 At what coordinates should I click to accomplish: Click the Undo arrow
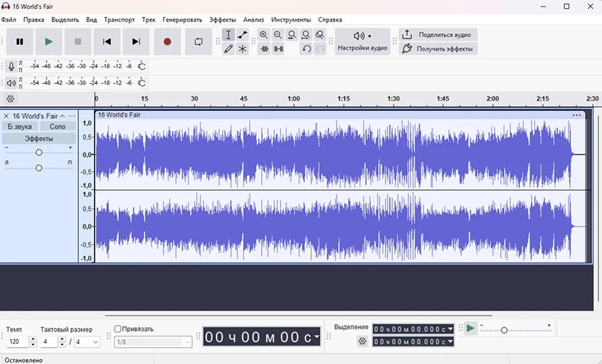(306, 49)
